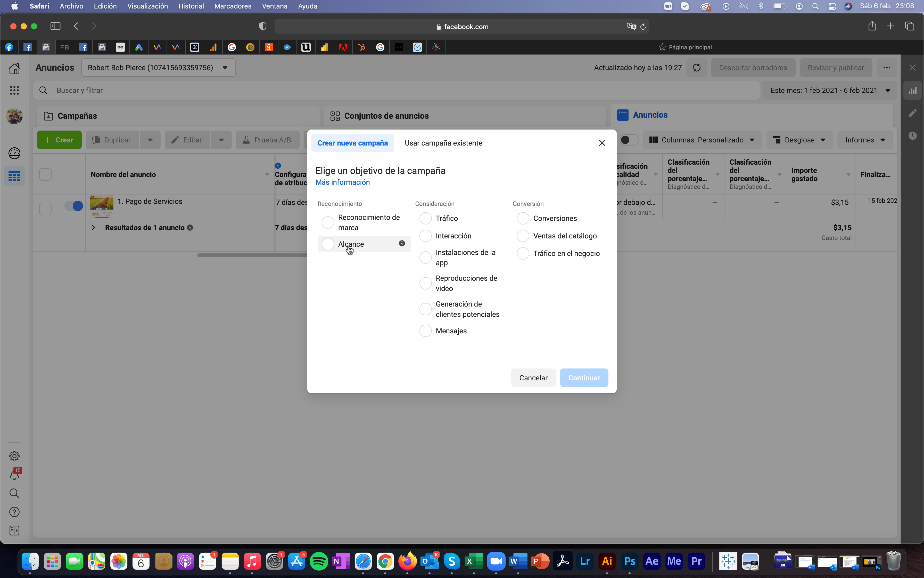Toggle off the Pago de Servicios ad switch
Image resolution: width=924 pixels, height=578 pixels.
(74, 206)
